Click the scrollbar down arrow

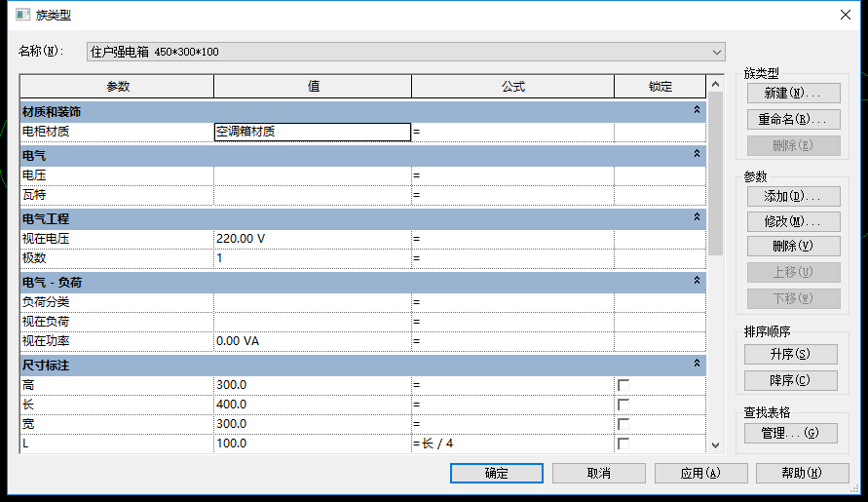(715, 444)
